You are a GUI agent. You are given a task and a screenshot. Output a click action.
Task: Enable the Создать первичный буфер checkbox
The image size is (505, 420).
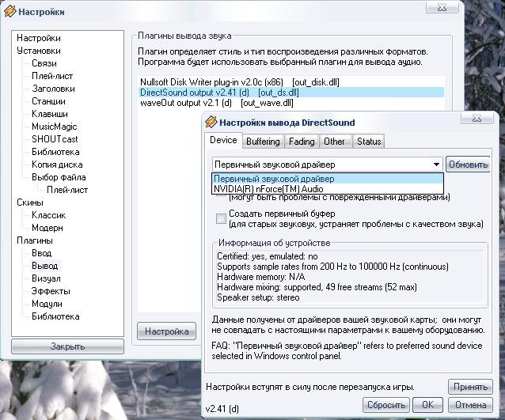tap(222, 218)
